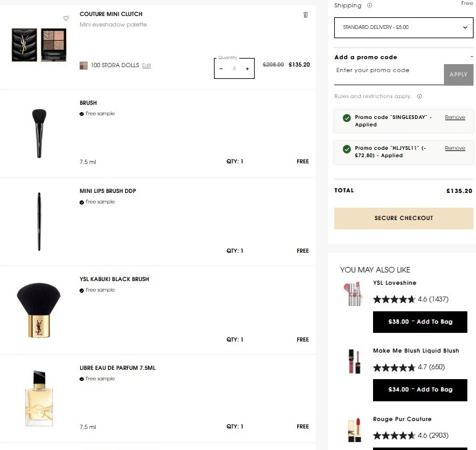Proceed to Secure Checkout
The height and width of the screenshot is (450, 476).
point(403,218)
